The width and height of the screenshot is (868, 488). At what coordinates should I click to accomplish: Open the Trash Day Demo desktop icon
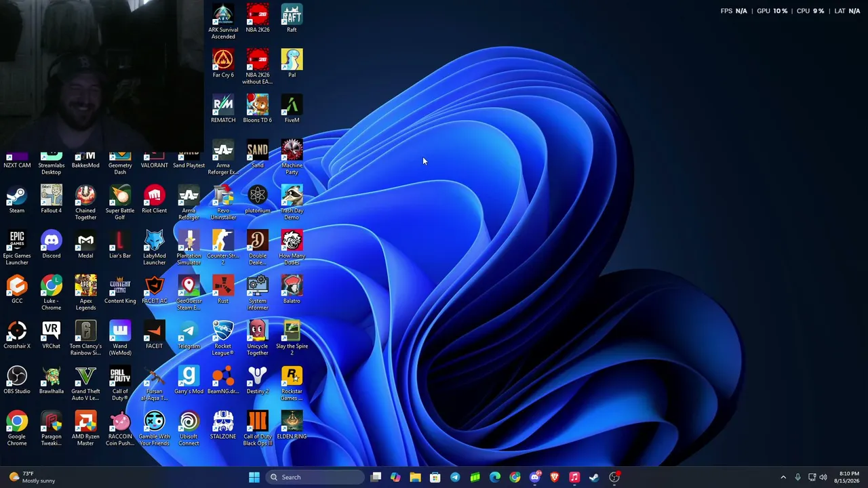tap(292, 203)
